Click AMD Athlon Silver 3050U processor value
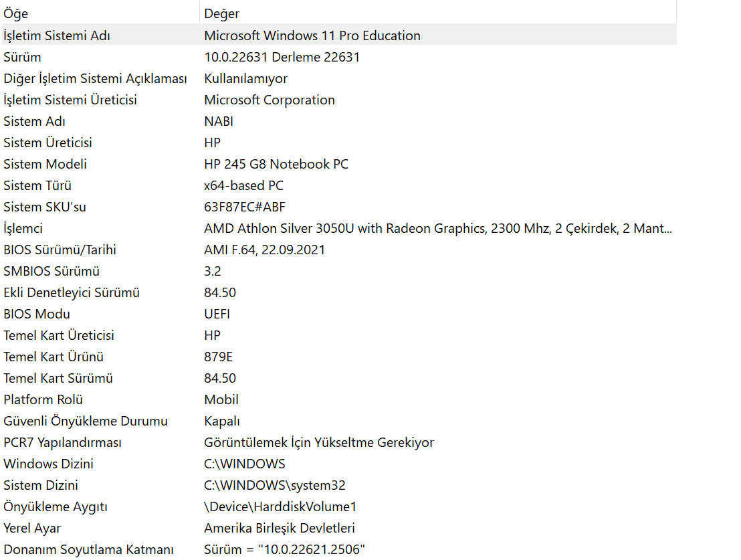Viewport: 741px width, 560px height. click(x=438, y=228)
